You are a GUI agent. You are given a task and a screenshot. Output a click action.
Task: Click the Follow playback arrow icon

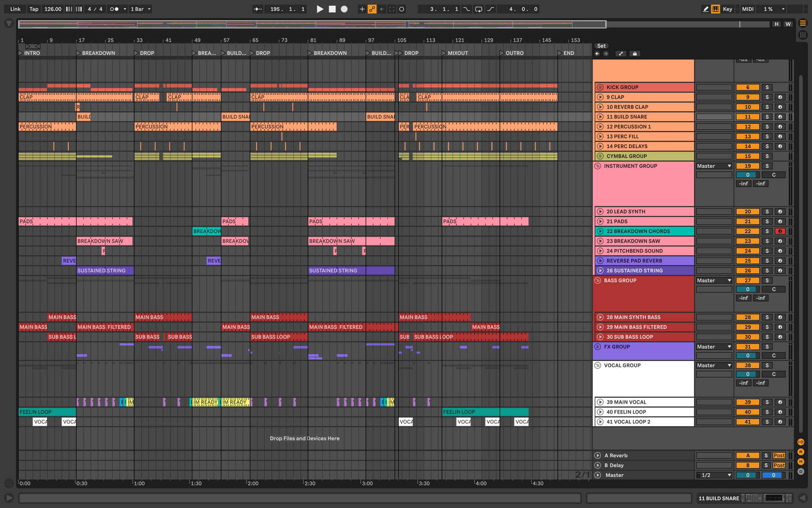[x=258, y=9]
